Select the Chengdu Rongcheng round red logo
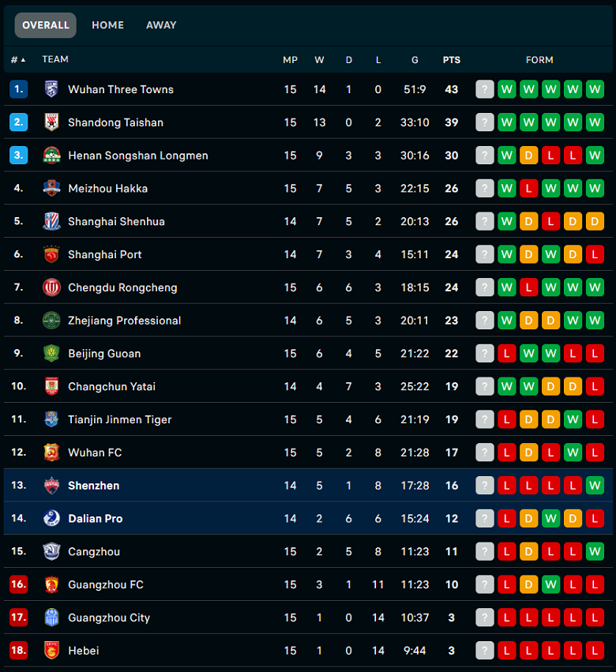This screenshot has width=616, height=672. pyautogui.click(x=51, y=287)
